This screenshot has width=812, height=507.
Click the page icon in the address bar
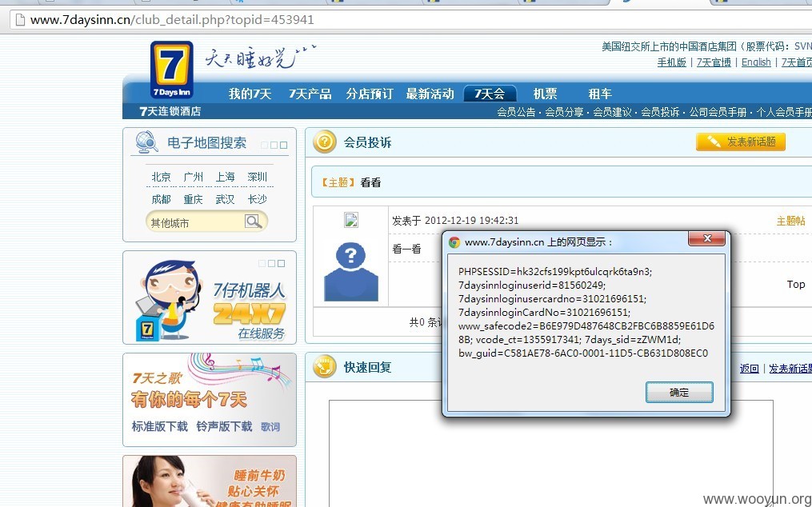(x=20, y=20)
